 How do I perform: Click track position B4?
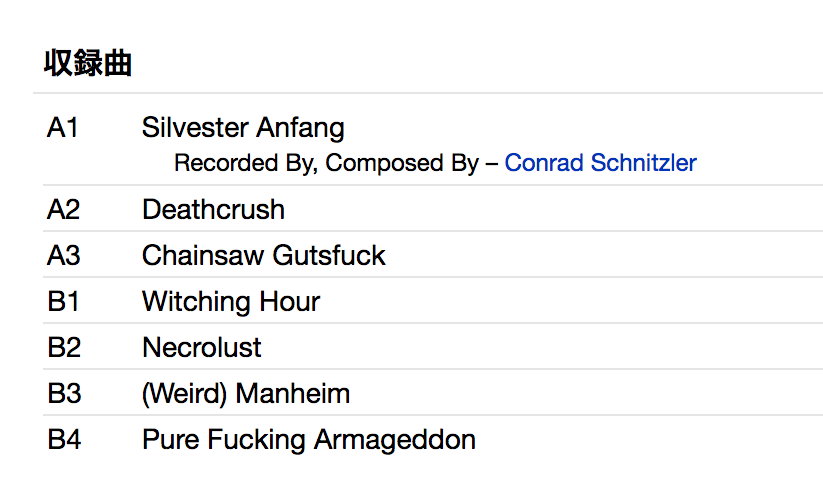click(63, 439)
